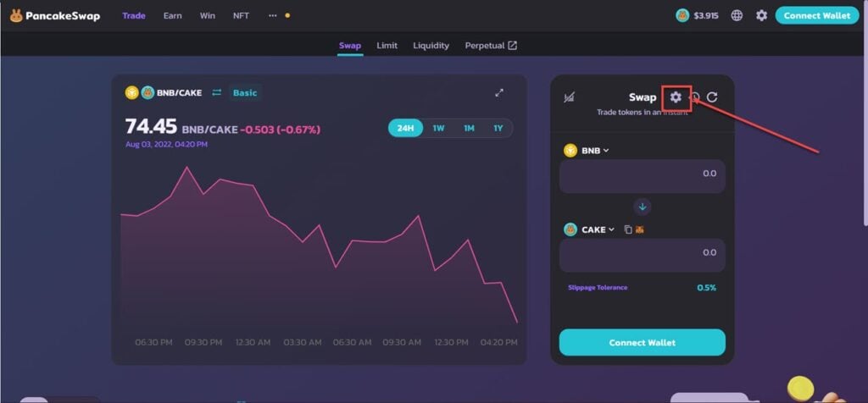Open the Perpetual external link
Viewport: 868px width, 403px height.
(491, 46)
